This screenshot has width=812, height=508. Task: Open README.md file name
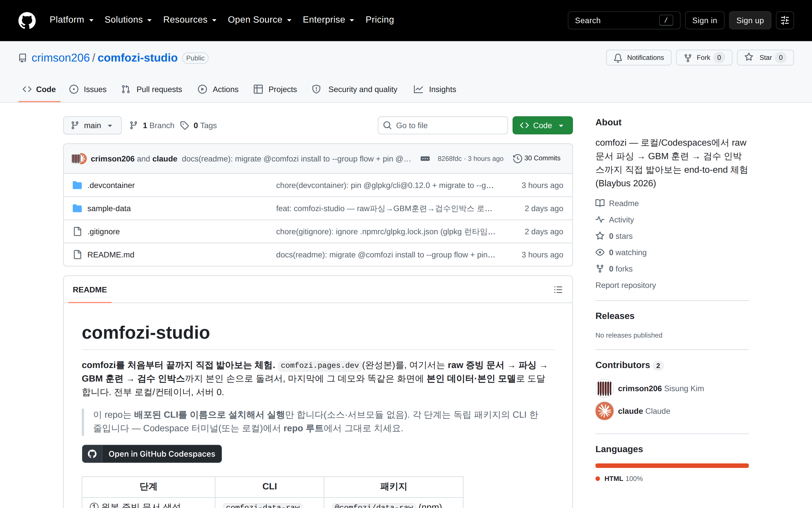pos(111,255)
